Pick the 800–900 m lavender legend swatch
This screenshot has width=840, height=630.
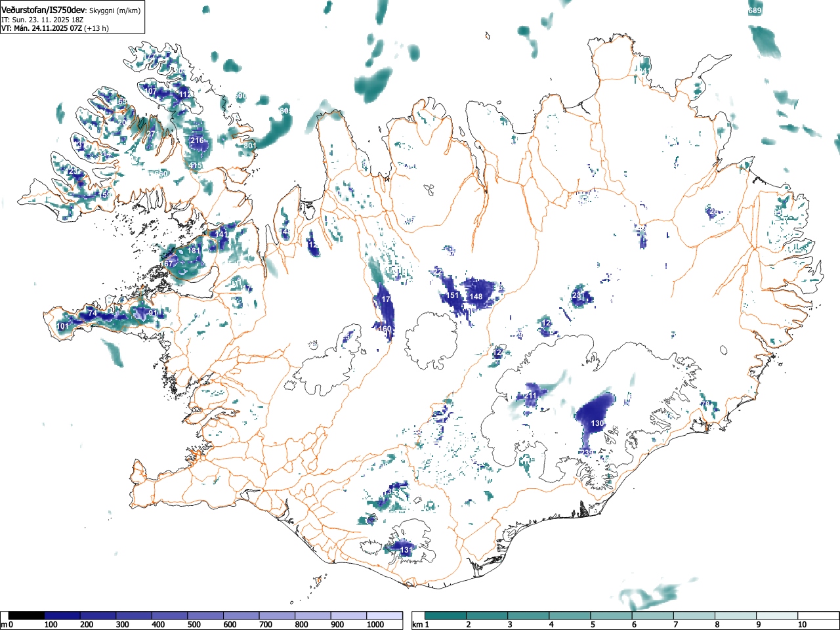pyautogui.click(x=313, y=616)
